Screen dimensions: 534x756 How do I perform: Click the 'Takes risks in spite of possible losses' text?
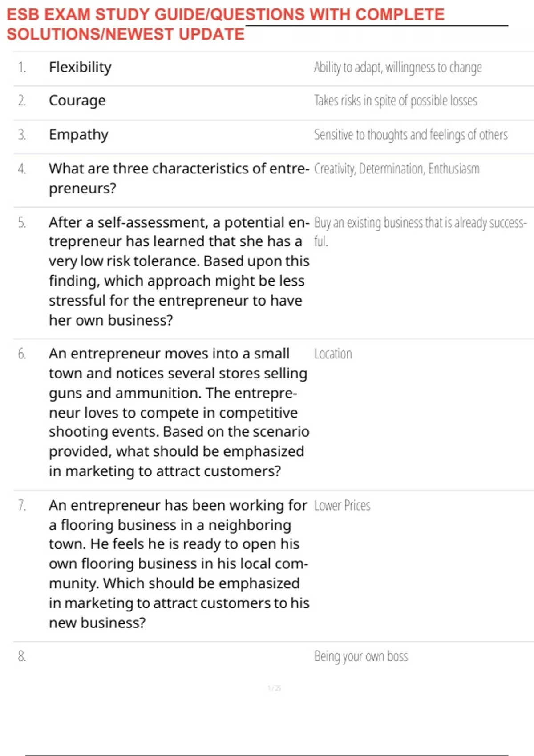(x=395, y=101)
